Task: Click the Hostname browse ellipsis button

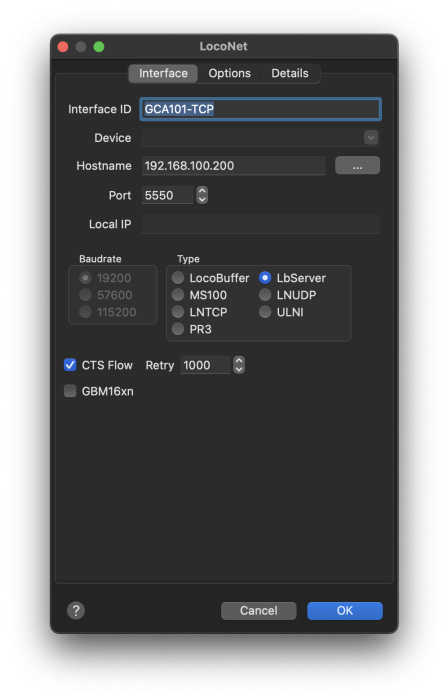Action: (357, 166)
